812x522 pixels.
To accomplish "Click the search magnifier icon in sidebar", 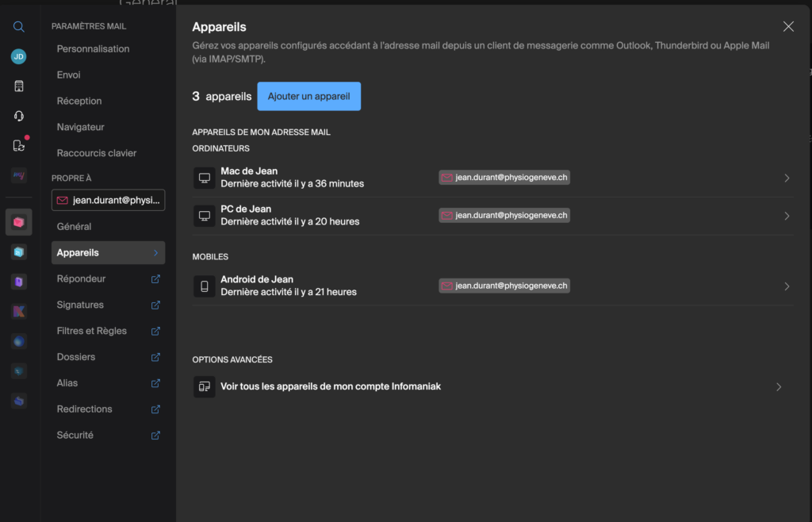I will click(19, 27).
